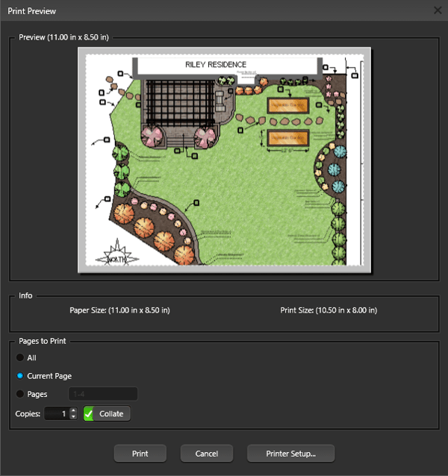This screenshot has width=448, height=476.
Task: Click the Copies number field
Action: click(x=57, y=413)
